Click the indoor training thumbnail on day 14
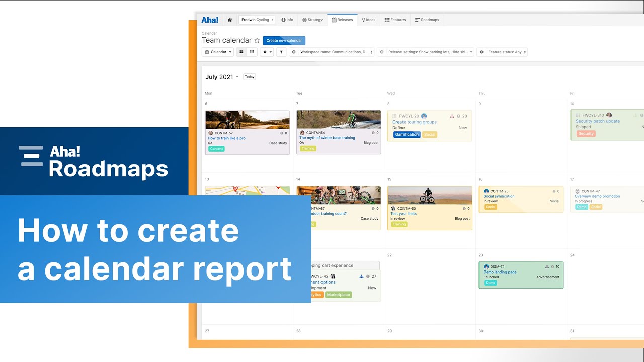Screen dimensions: 644x362 click(339, 195)
